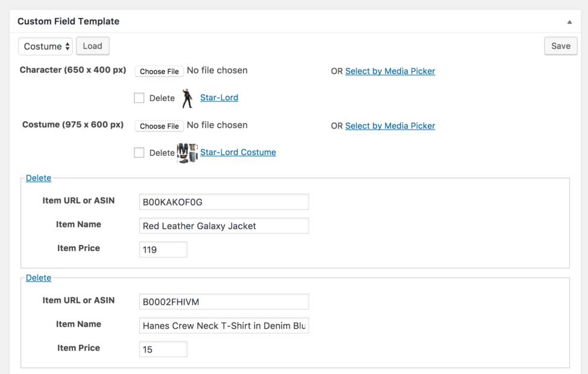Click the B00KAKOF0G ASIN field
Viewport: 588px width, 374px height.
224,202
